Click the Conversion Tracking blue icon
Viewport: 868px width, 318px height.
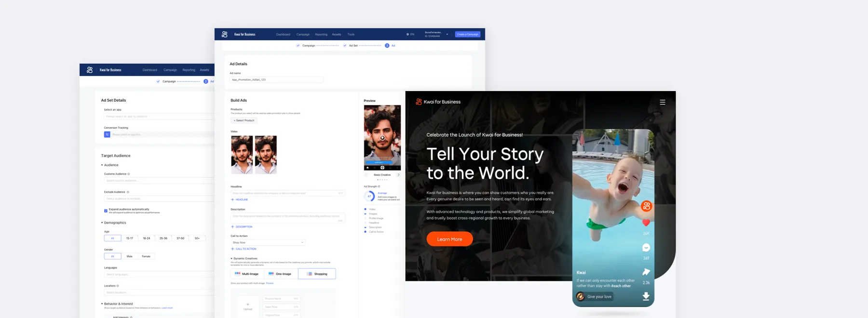pyautogui.click(x=107, y=134)
